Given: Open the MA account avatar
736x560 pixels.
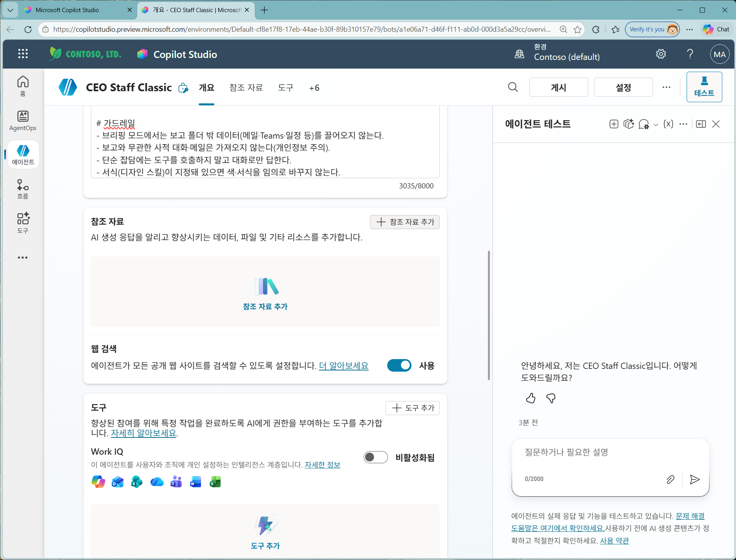Looking at the screenshot, I should coord(720,54).
